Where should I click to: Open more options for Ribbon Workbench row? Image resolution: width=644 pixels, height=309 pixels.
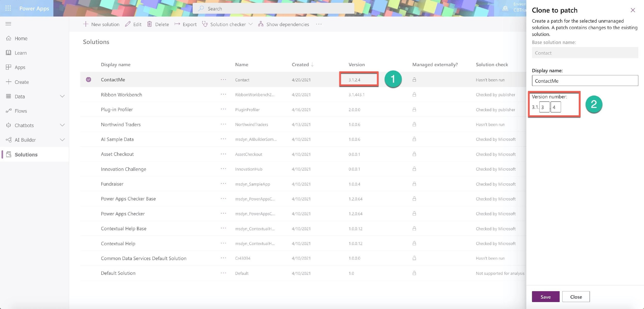(223, 94)
